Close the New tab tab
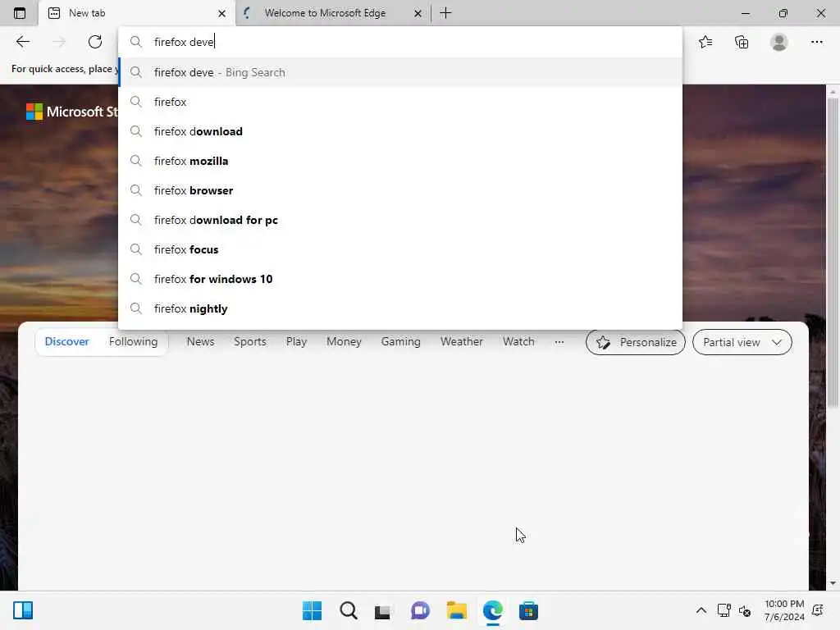This screenshot has height=630, width=840. point(221,13)
